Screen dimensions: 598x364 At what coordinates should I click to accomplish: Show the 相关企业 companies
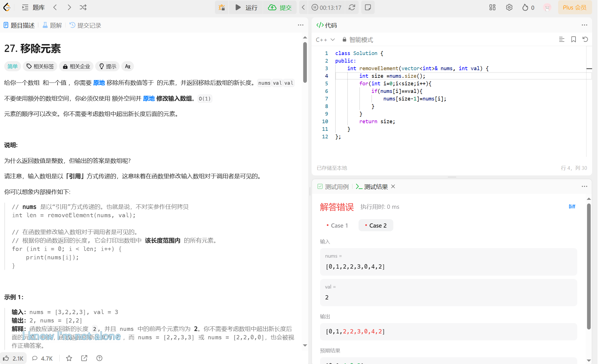coord(76,66)
